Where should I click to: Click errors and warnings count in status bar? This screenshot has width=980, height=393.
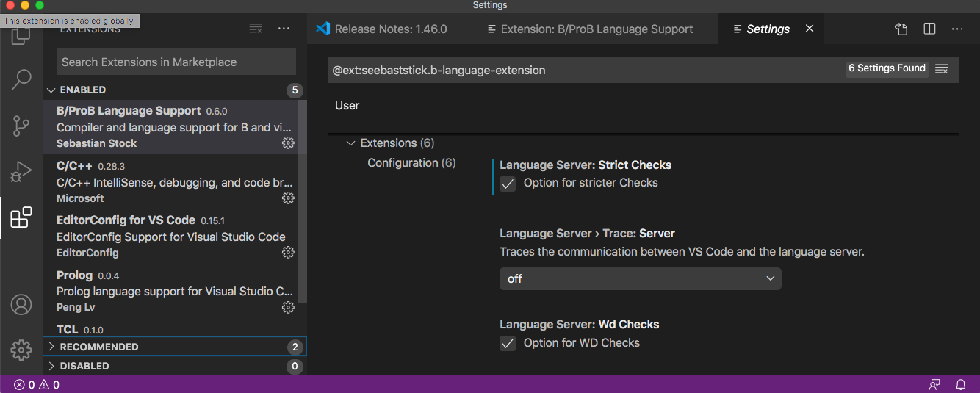[37, 385]
